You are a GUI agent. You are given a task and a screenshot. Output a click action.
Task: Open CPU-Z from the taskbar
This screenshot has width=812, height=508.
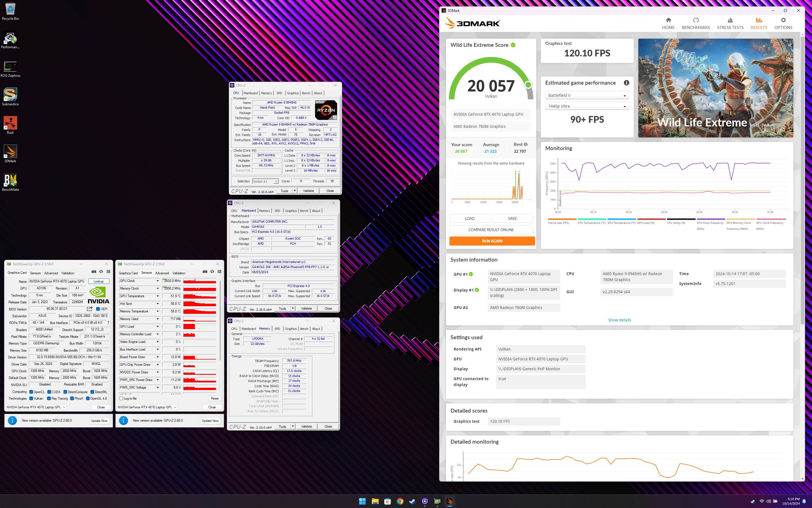click(425, 501)
